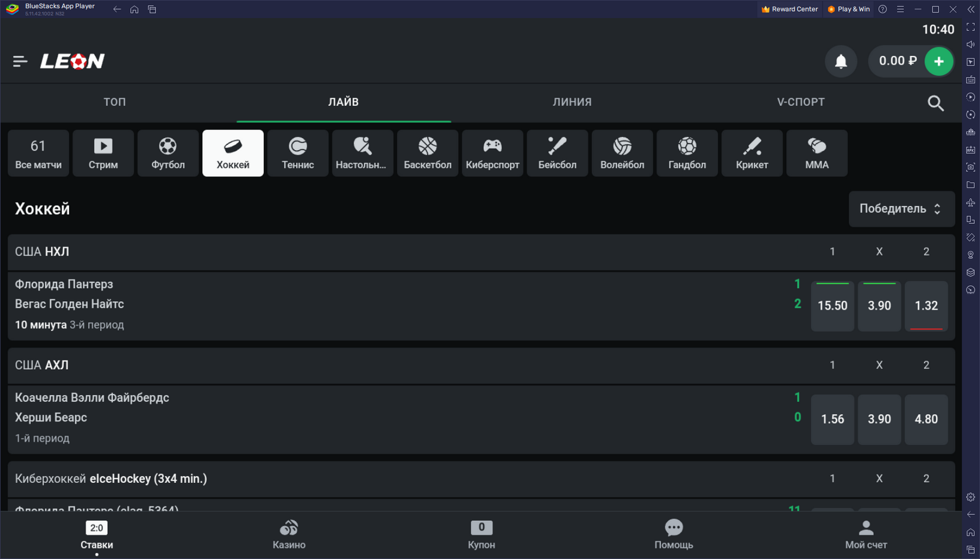This screenshot has height=559, width=980.
Task: Open notifications bell
Action: pyautogui.click(x=841, y=61)
